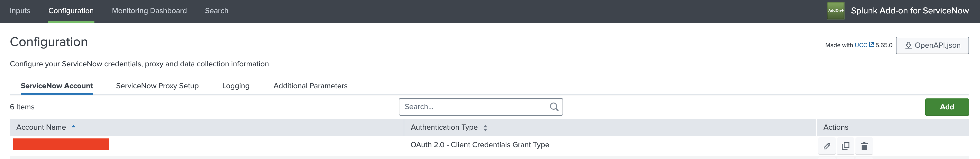This screenshot has width=980, height=159.
Task: Select the ServiceNow Account tab
Action: click(x=57, y=86)
